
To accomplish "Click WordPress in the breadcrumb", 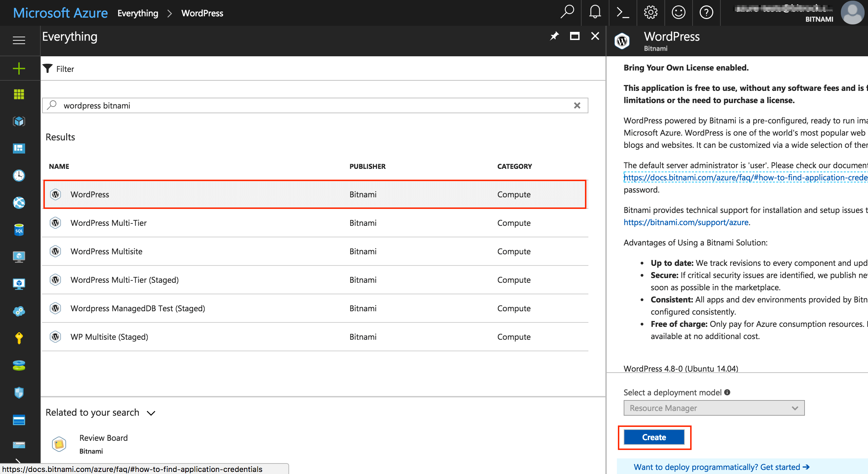I will [202, 13].
